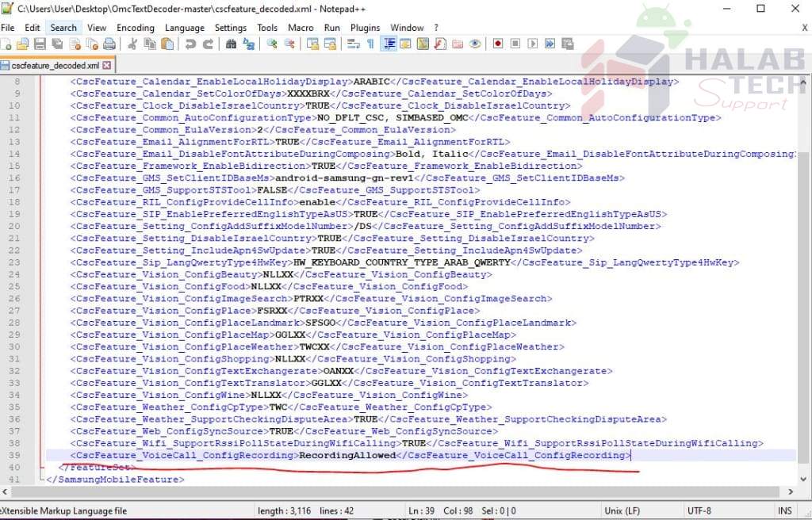
Task: Toggle the Word Wrap toolbar button
Action: click(x=353, y=44)
